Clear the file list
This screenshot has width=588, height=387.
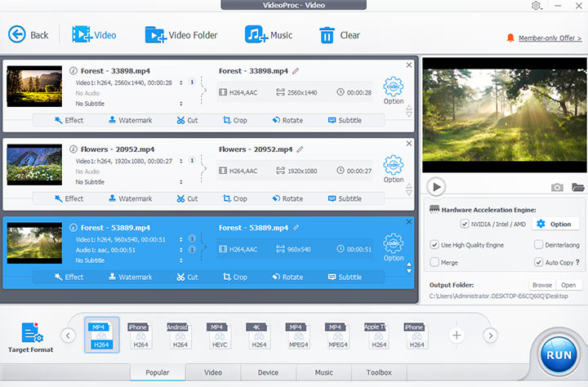click(x=340, y=35)
